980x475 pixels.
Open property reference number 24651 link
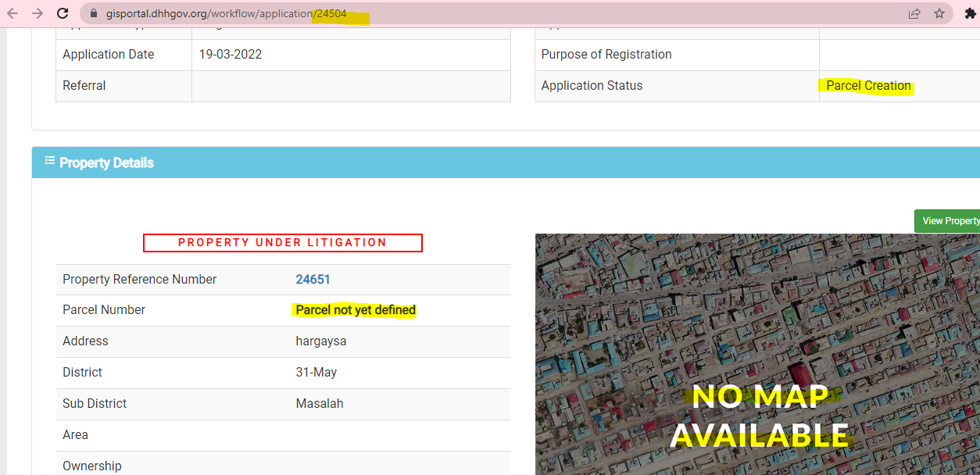coord(313,280)
